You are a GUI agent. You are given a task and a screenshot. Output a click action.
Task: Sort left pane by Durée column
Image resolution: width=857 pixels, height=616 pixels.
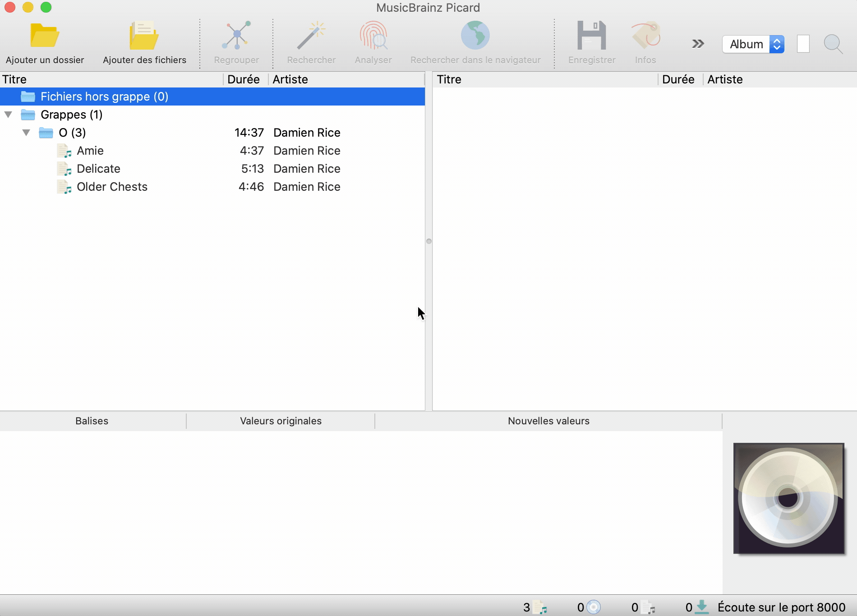click(246, 79)
